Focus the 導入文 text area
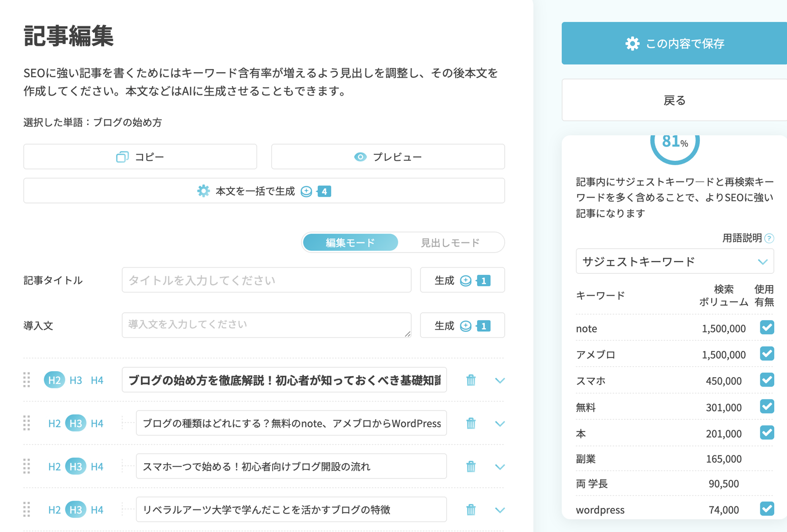The height and width of the screenshot is (532, 787). tap(267, 325)
